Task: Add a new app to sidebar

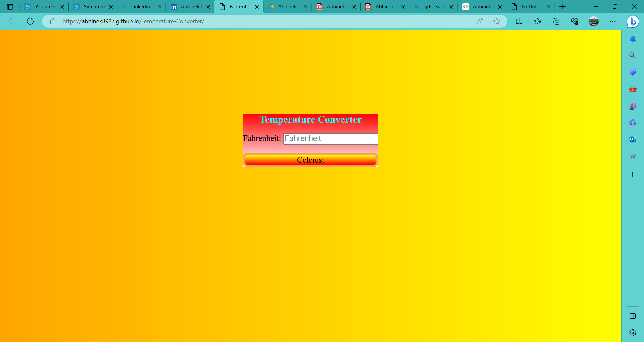Action: tap(633, 174)
